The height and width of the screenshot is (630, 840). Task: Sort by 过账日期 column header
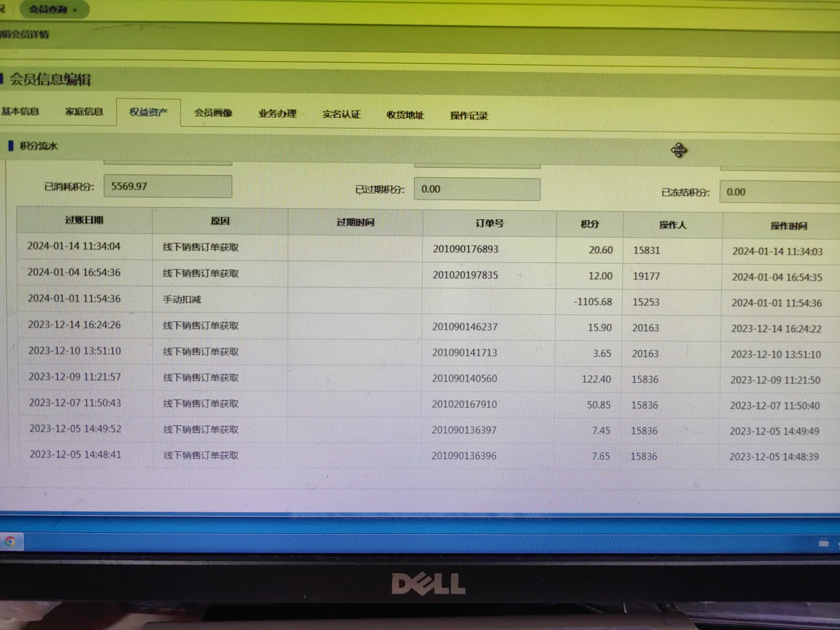[84, 220]
